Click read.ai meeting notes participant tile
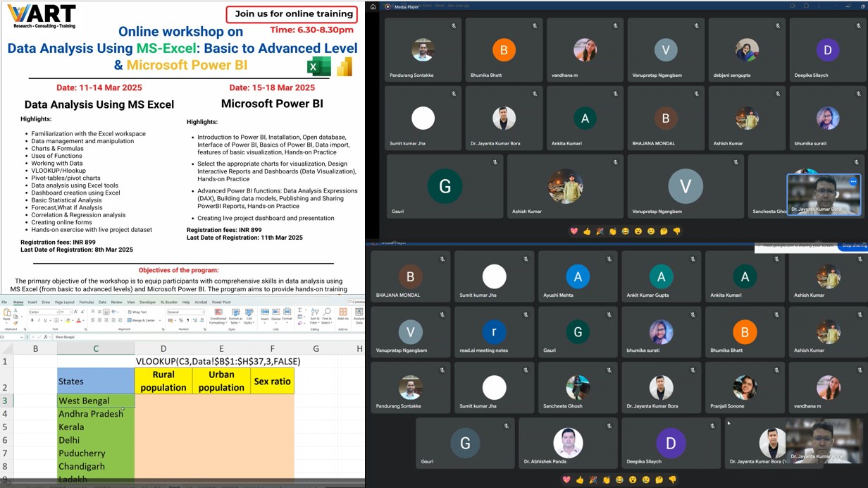868x488 pixels. pos(494,331)
